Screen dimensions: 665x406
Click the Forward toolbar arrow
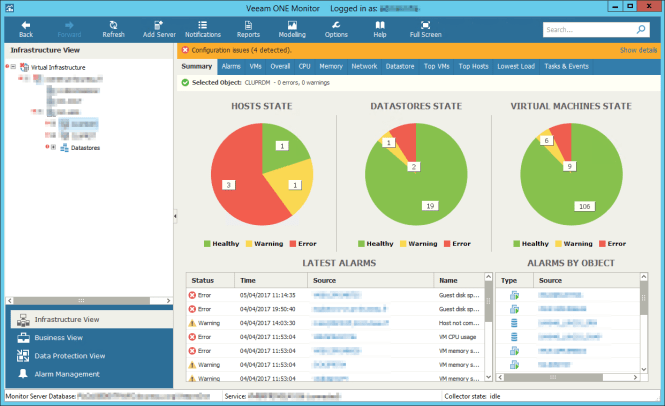coord(69,29)
